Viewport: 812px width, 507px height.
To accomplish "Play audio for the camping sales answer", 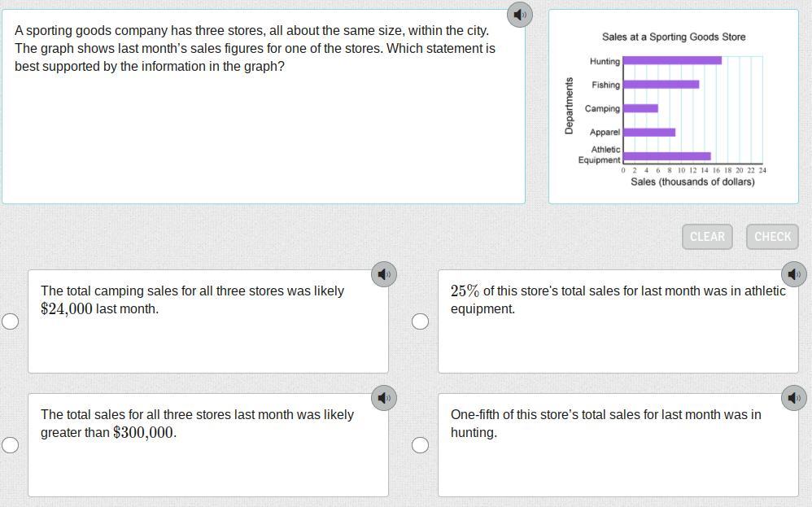I will click(384, 274).
